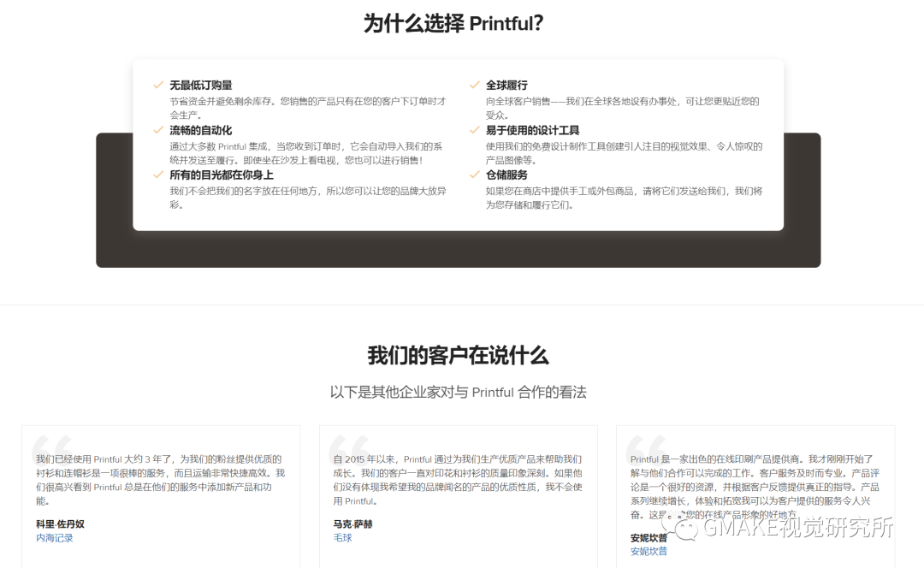Click the testimonial starting 自 2015 年以来
Viewport: 924px width, 568px height.
[x=458, y=480]
